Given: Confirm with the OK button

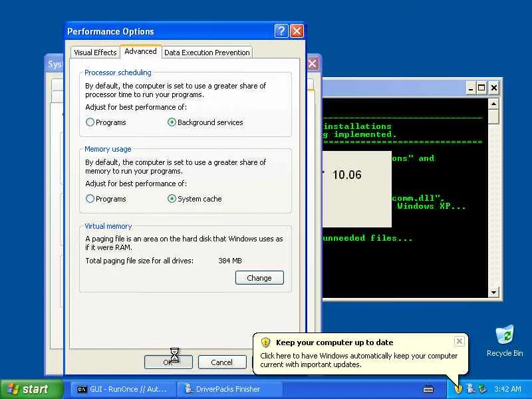Looking at the screenshot, I should click(x=168, y=362).
